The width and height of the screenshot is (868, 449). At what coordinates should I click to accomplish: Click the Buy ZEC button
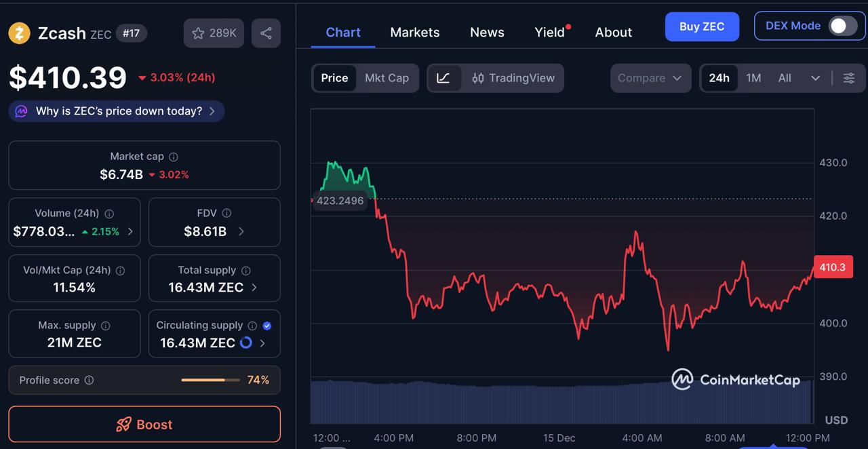tap(702, 26)
